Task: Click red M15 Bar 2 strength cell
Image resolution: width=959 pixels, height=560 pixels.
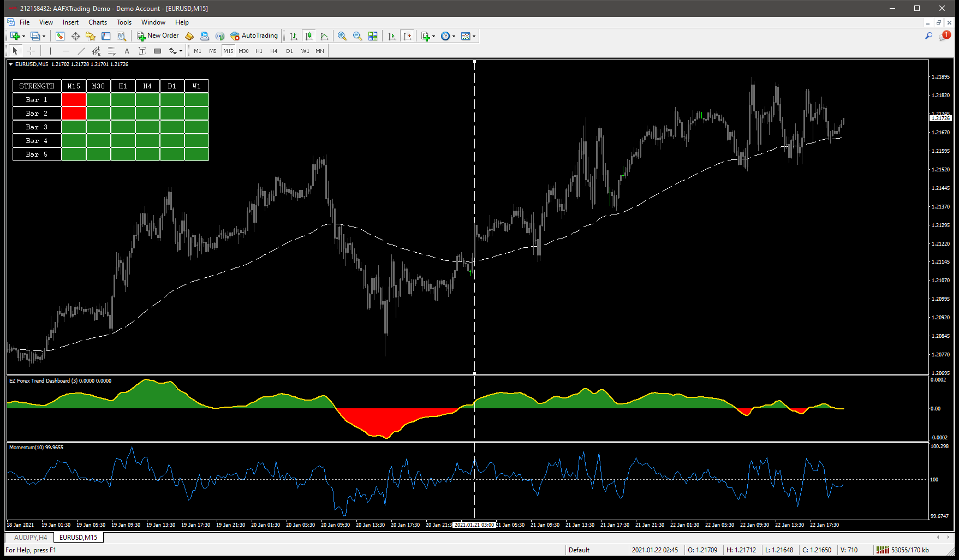Action: (x=74, y=113)
